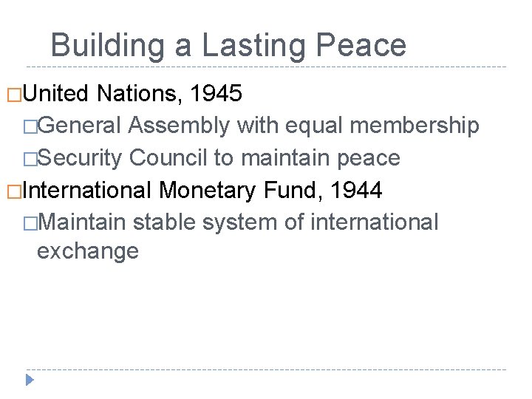Click the word exchange on the last line

(88, 251)
